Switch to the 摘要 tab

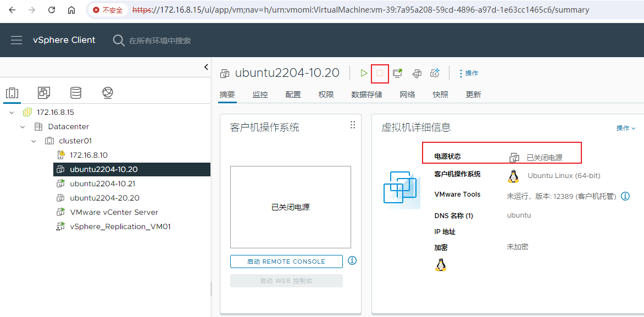(227, 95)
